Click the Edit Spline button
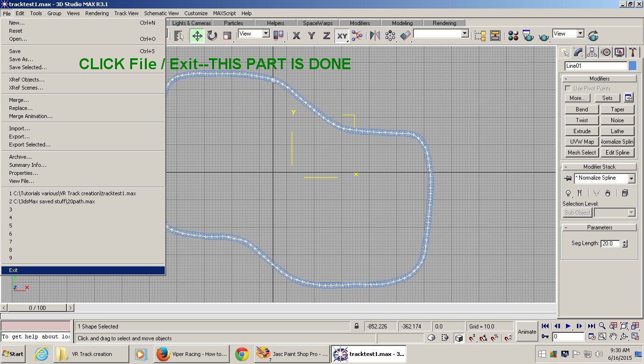Viewport: 644px width, 364px height. pos(617,153)
